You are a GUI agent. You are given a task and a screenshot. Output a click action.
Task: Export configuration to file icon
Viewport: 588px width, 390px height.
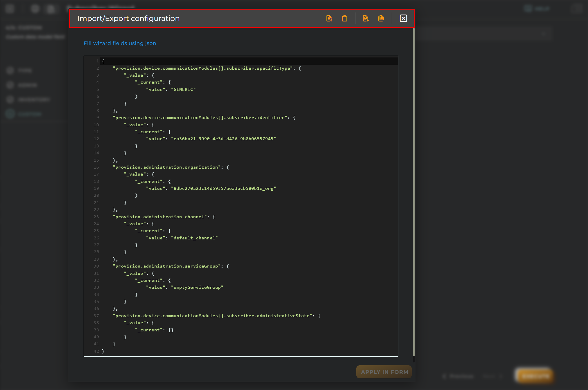pyautogui.click(x=366, y=18)
